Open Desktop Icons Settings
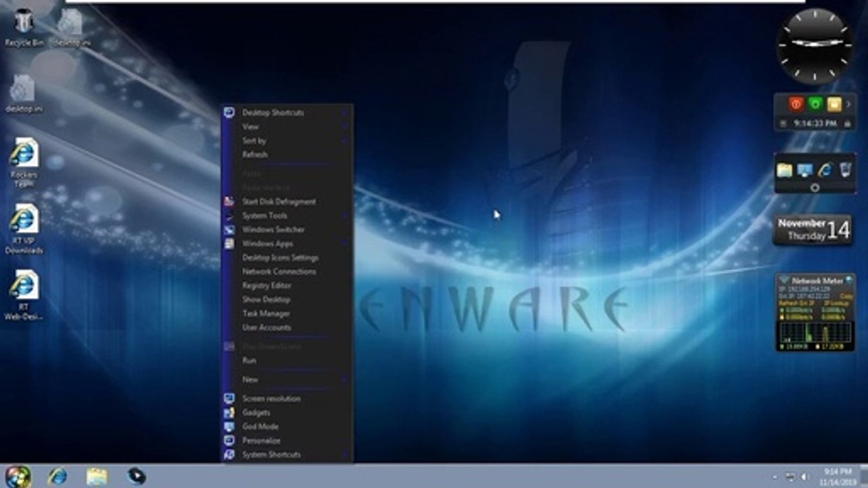Screen dimensions: 868x488 point(287,258)
